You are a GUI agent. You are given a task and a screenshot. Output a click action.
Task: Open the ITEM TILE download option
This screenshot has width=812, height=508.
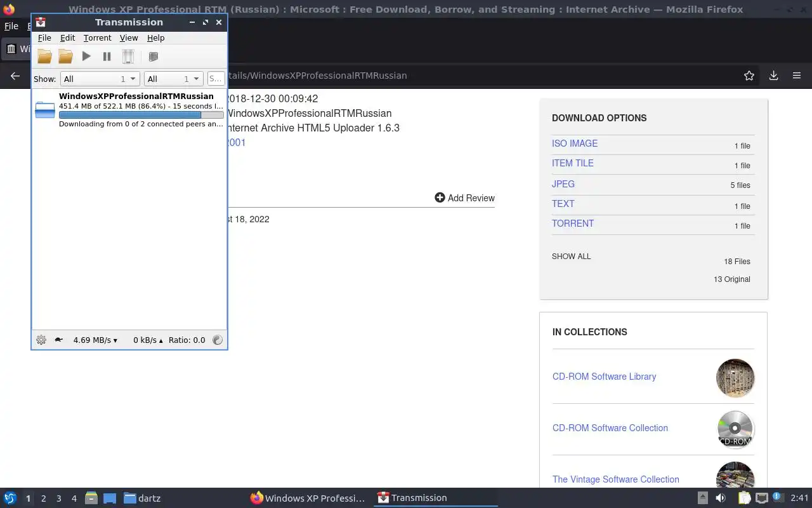[573, 163]
